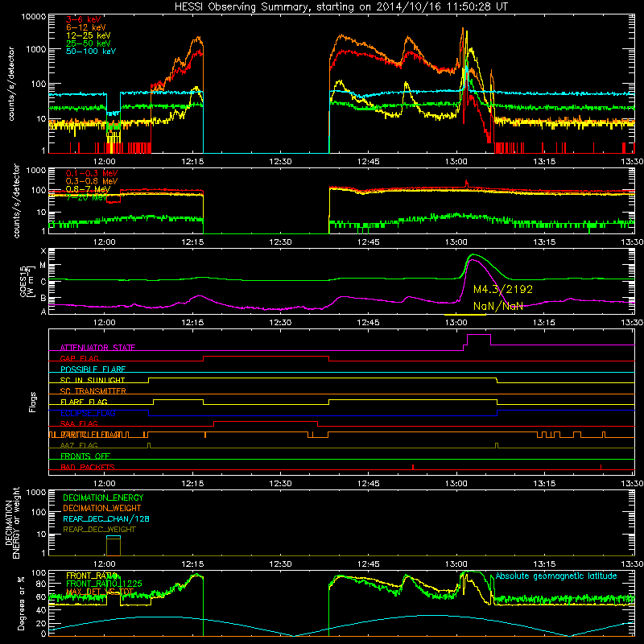Select the 'ECLIPSE_FLAG' label
The image size is (644, 644).
(88, 413)
